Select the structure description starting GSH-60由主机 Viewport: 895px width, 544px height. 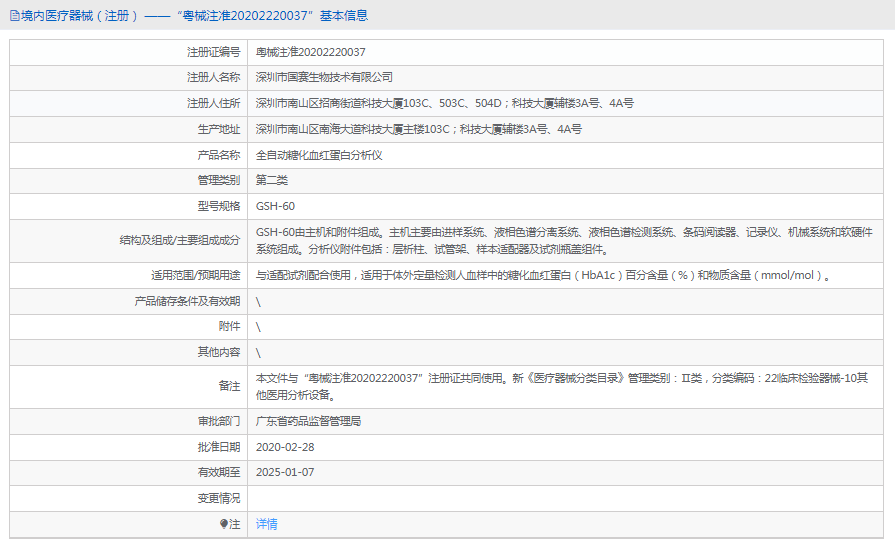[x=564, y=241]
